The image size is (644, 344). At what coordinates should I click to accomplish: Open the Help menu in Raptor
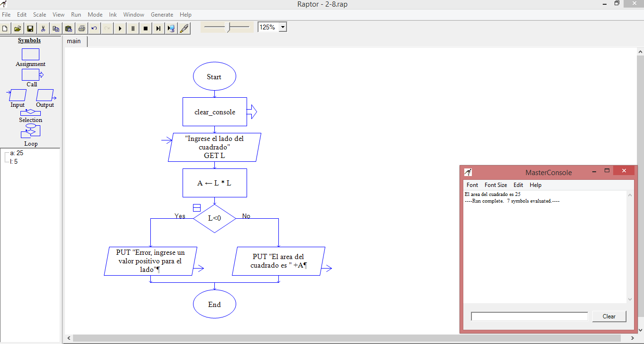click(186, 15)
